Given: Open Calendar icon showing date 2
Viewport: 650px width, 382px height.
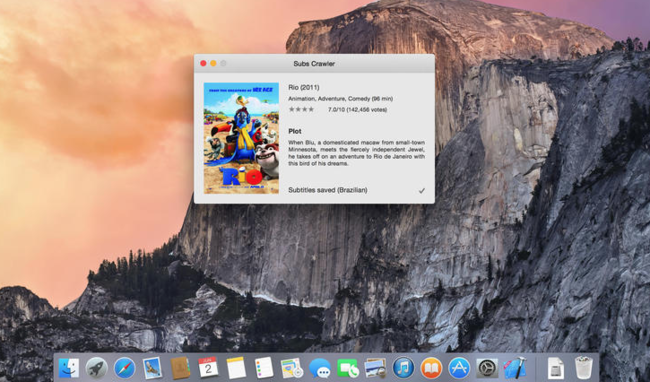Looking at the screenshot, I should [x=208, y=367].
